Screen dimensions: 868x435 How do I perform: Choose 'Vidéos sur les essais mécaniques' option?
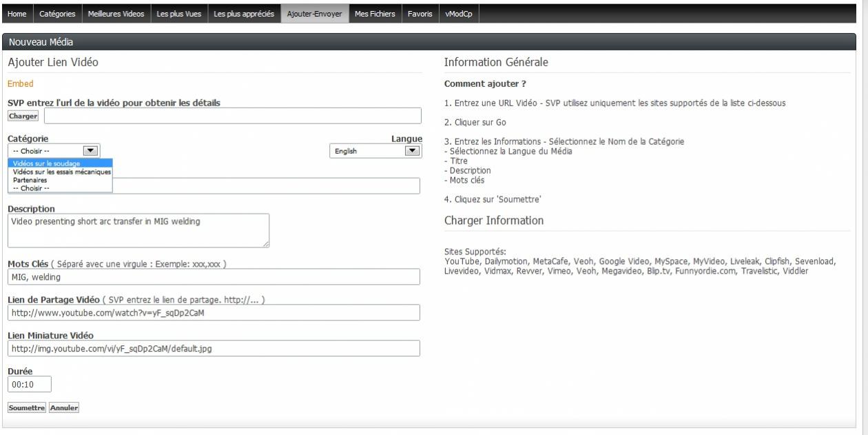59,172
